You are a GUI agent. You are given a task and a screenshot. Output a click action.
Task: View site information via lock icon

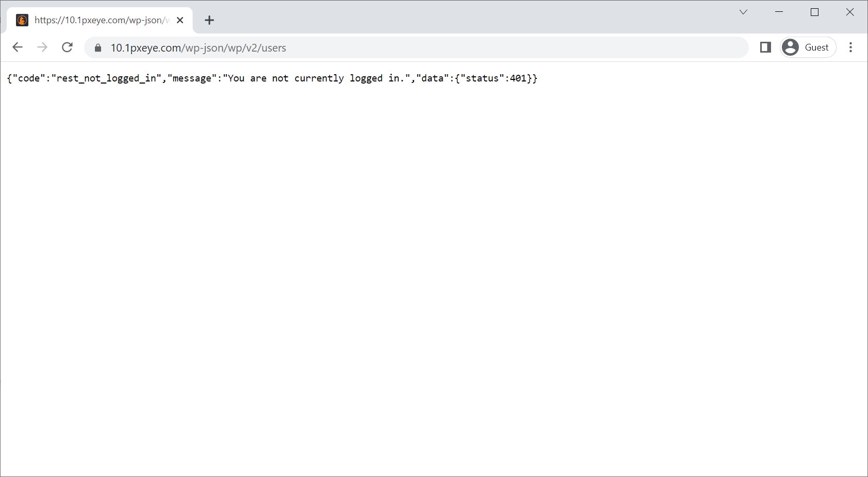tap(98, 48)
